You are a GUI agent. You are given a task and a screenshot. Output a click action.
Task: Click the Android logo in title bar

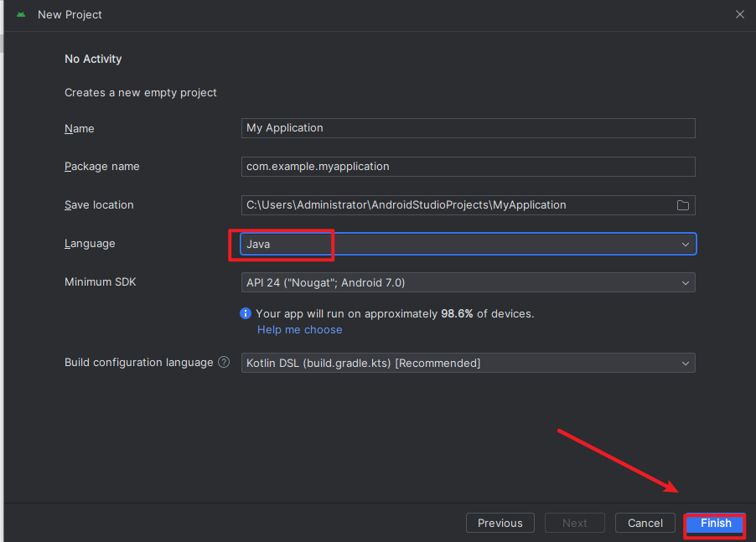coord(21,15)
